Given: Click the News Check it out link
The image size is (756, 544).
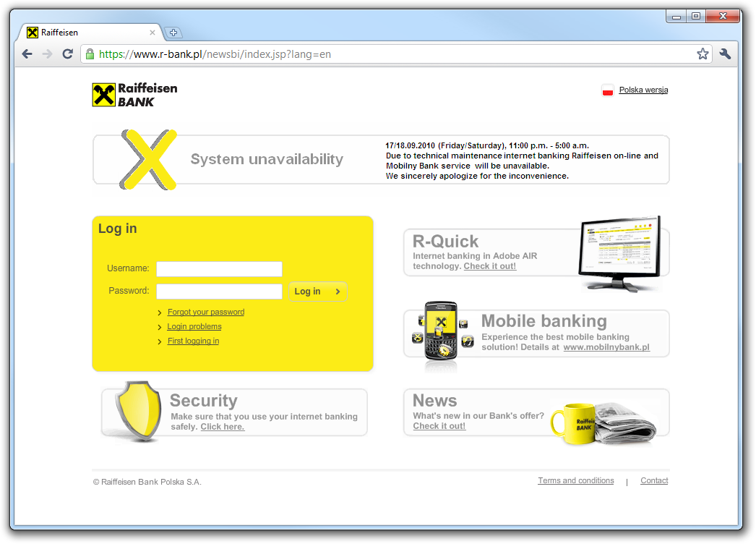Looking at the screenshot, I should click(439, 426).
